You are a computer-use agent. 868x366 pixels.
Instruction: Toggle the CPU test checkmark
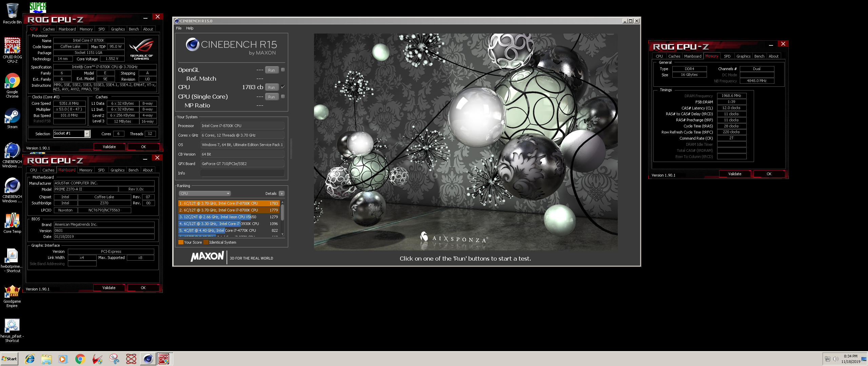click(x=283, y=87)
